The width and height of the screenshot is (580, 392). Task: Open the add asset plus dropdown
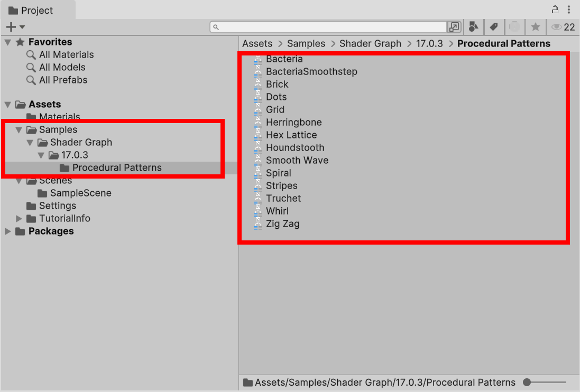(x=15, y=27)
